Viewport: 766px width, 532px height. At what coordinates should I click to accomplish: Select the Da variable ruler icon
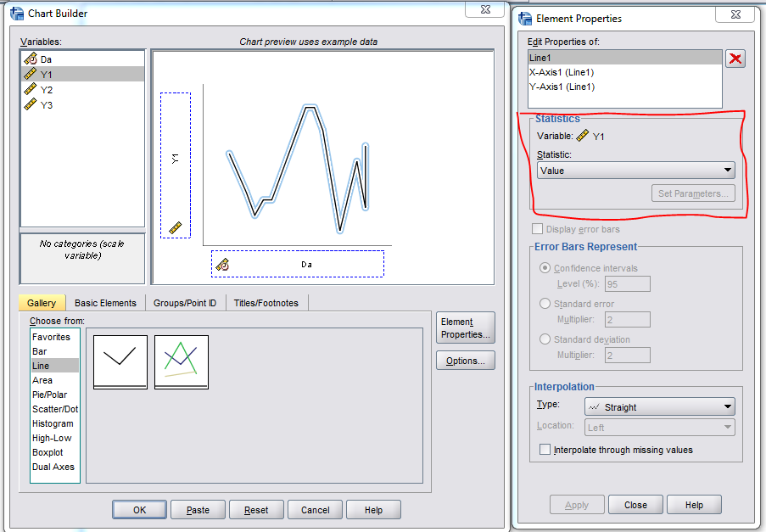pos(31,59)
